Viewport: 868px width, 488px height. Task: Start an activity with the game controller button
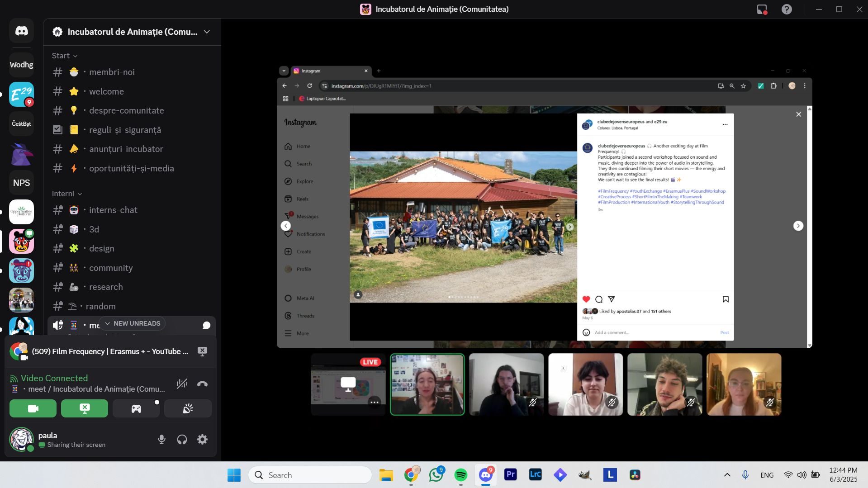(x=136, y=408)
